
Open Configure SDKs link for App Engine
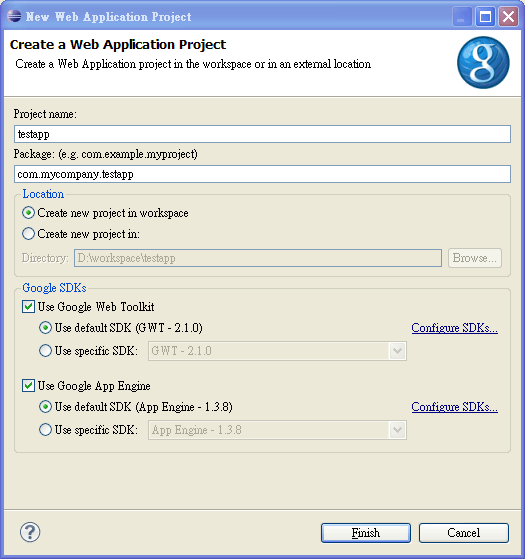pos(454,407)
